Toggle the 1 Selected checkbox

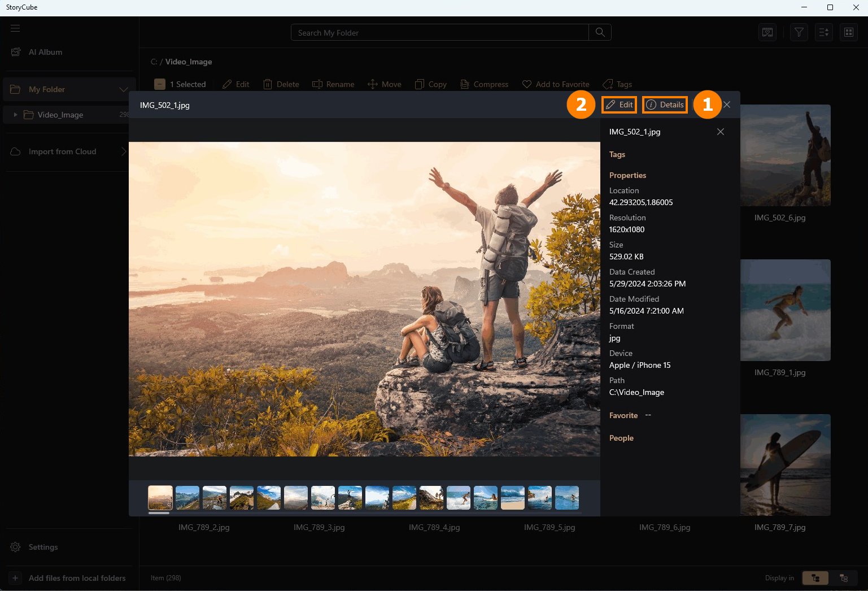coord(160,84)
